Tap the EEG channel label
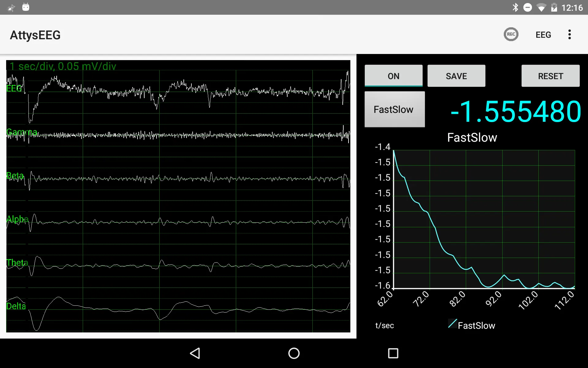Image resolution: width=588 pixels, height=368 pixels. [x=14, y=88]
